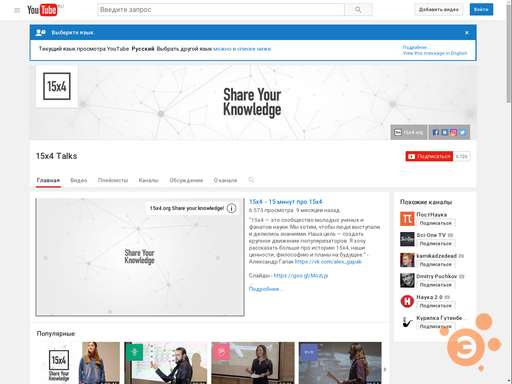Focus the search query input field
The height and width of the screenshot is (384, 512).
click(x=221, y=10)
